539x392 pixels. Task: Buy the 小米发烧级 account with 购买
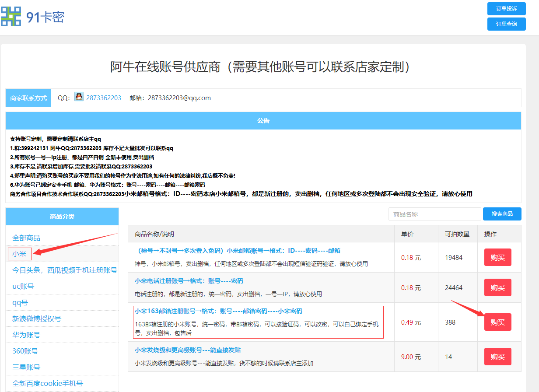[498, 357]
